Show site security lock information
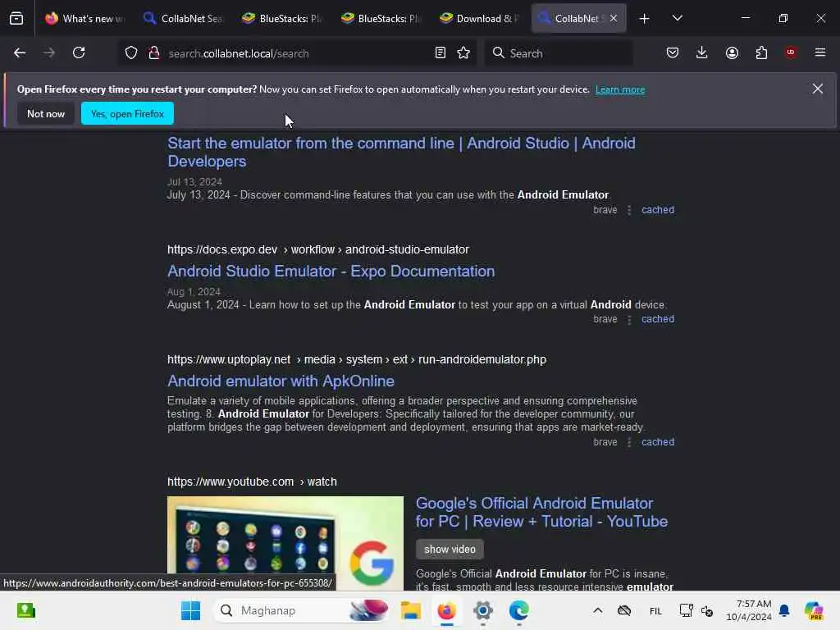 coord(154,53)
